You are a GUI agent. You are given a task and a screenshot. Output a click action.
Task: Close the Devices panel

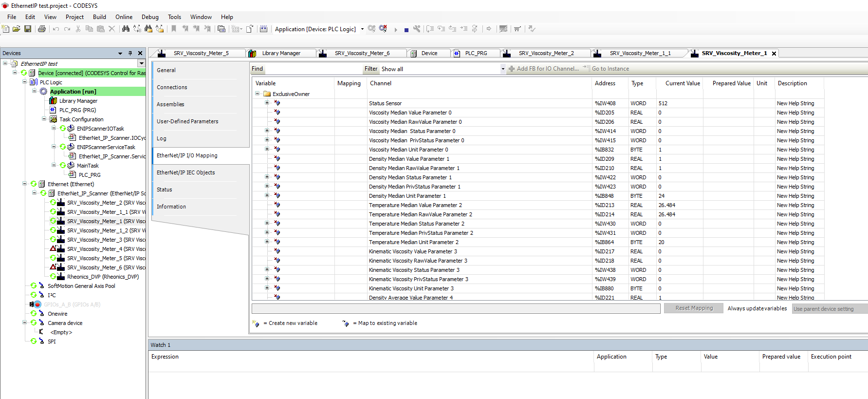pyautogui.click(x=140, y=53)
